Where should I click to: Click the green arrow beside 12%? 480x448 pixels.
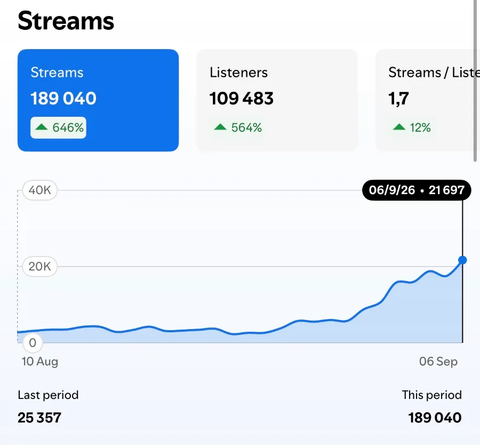tap(399, 127)
